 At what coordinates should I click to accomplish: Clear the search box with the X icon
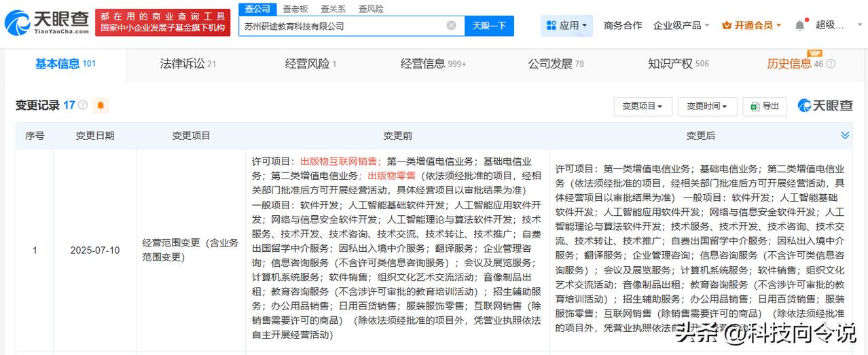pyautogui.click(x=451, y=26)
